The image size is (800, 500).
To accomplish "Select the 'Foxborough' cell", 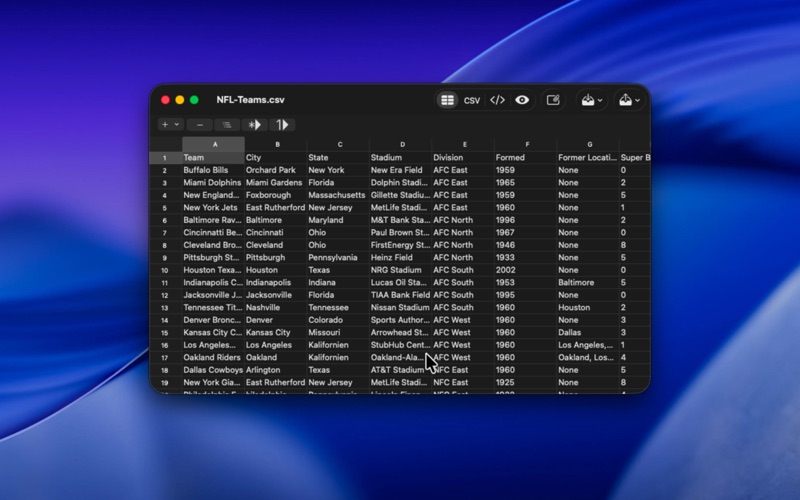I will point(276,195).
